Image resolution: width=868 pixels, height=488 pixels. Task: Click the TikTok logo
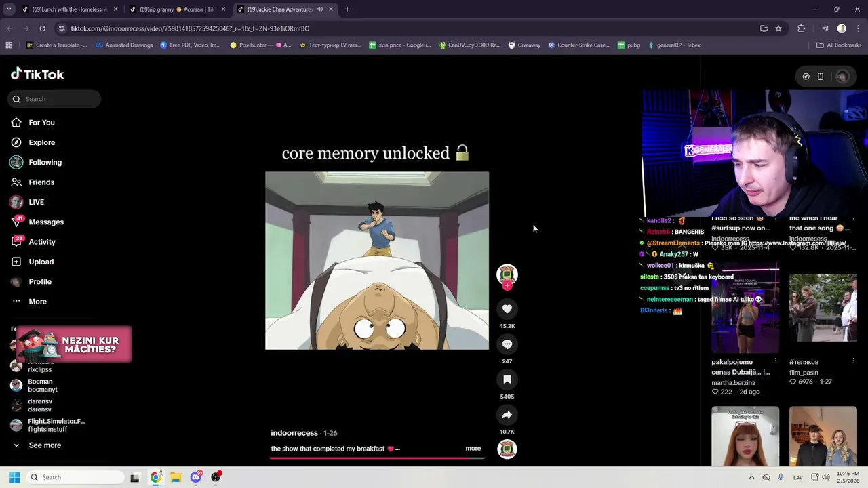37,75
